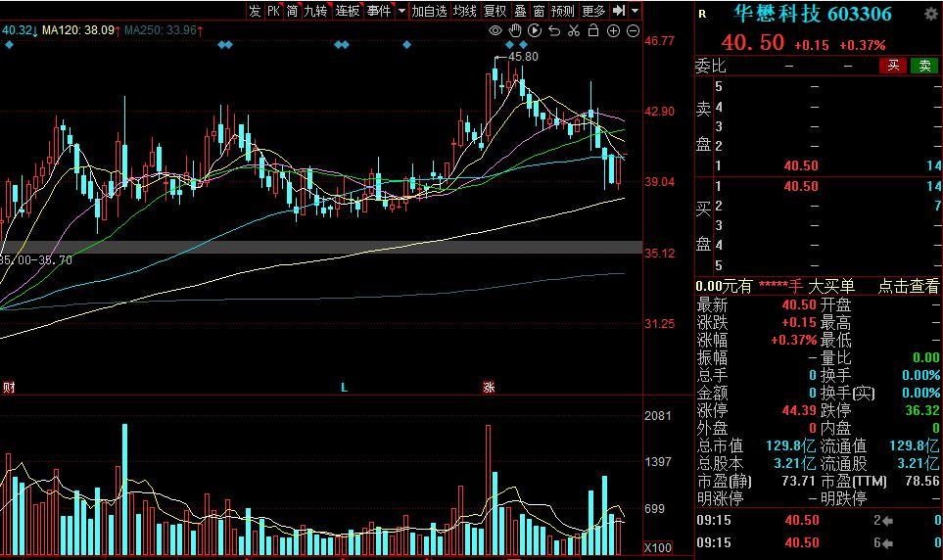The width and height of the screenshot is (943, 560).
Task: Click buy level 1 price 40.50
Action: pos(800,186)
